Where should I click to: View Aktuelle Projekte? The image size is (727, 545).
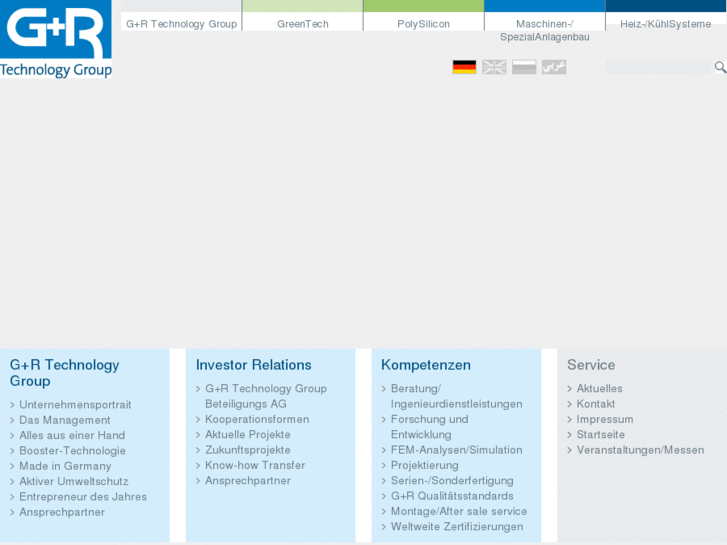[248, 434]
